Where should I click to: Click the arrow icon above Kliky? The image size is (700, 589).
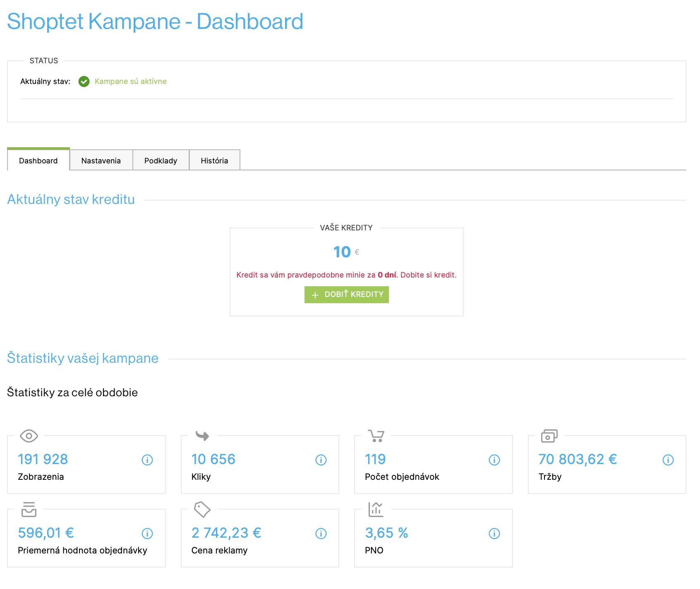point(202,436)
